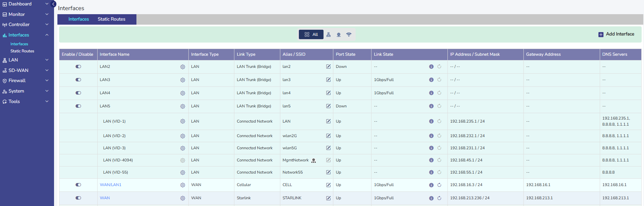The height and width of the screenshot is (206, 644).
Task: Refresh the WAN/LAN1 cellular link state
Action: coord(439,185)
